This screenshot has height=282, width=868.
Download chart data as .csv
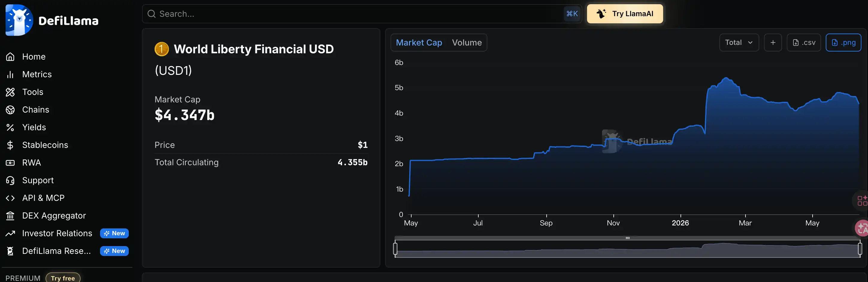pyautogui.click(x=804, y=43)
